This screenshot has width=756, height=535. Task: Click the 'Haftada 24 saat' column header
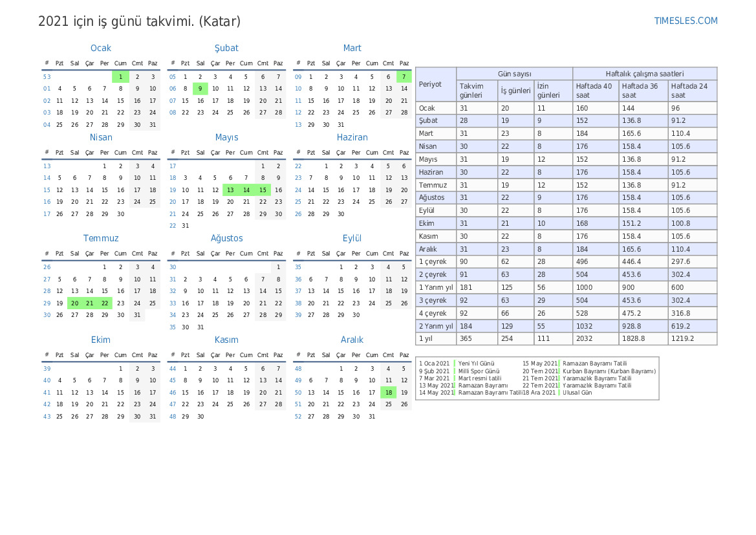pyautogui.click(x=693, y=91)
